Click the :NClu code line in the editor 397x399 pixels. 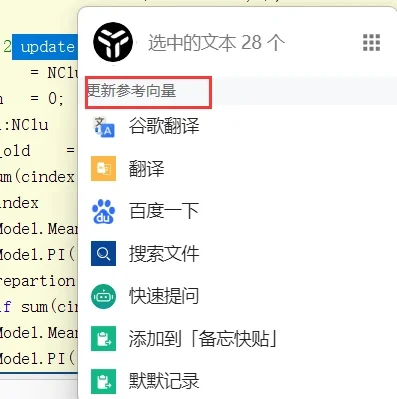(24, 125)
